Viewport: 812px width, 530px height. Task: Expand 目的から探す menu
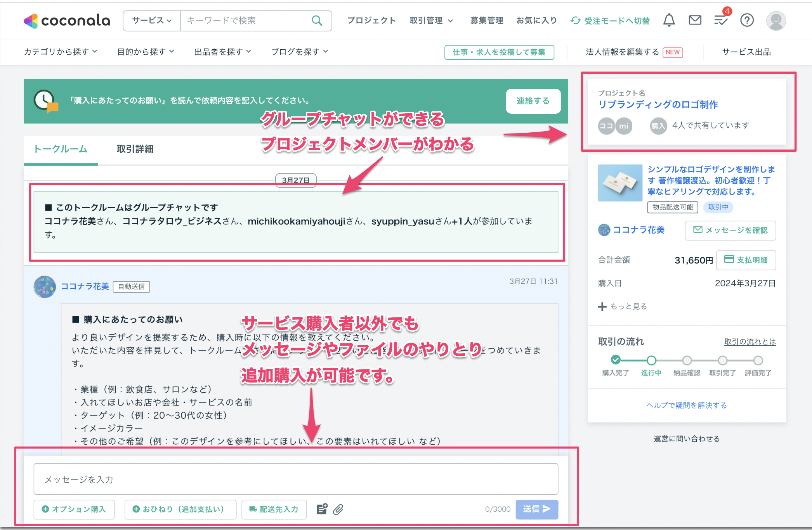[146, 52]
